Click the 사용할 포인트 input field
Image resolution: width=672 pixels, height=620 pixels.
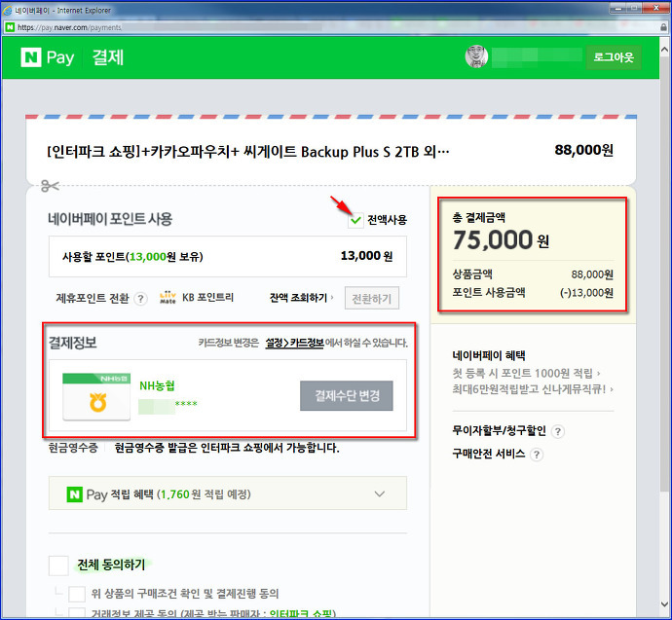(228, 257)
